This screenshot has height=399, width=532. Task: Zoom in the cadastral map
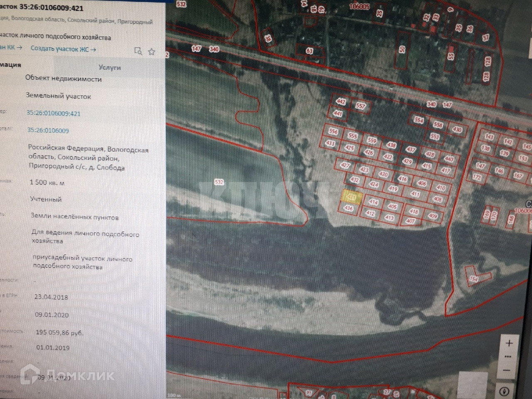pos(509,343)
